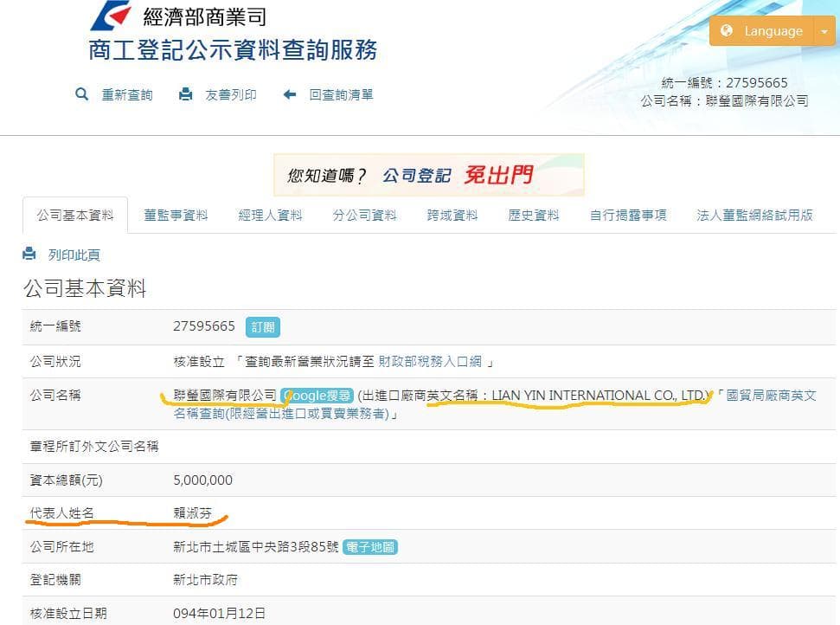Viewport: 840px width, 625px height.
Task: Click the 公司登記免出門 banner
Action: pyautogui.click(x=428, y=175)
